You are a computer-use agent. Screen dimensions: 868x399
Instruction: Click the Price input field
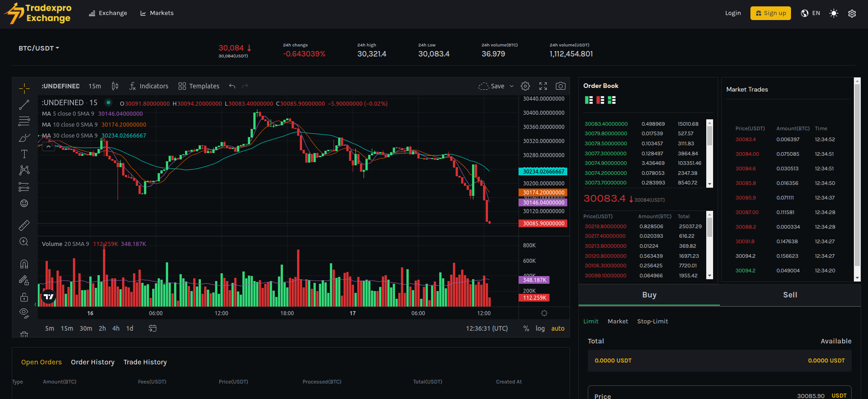click(693, 395)
